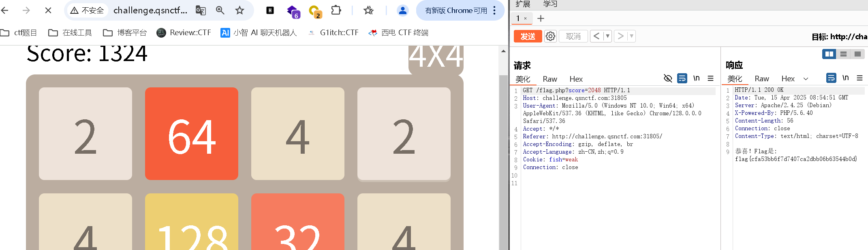
Task: Open the Chrome profile avatar
Action: click(x=402, y=10)
